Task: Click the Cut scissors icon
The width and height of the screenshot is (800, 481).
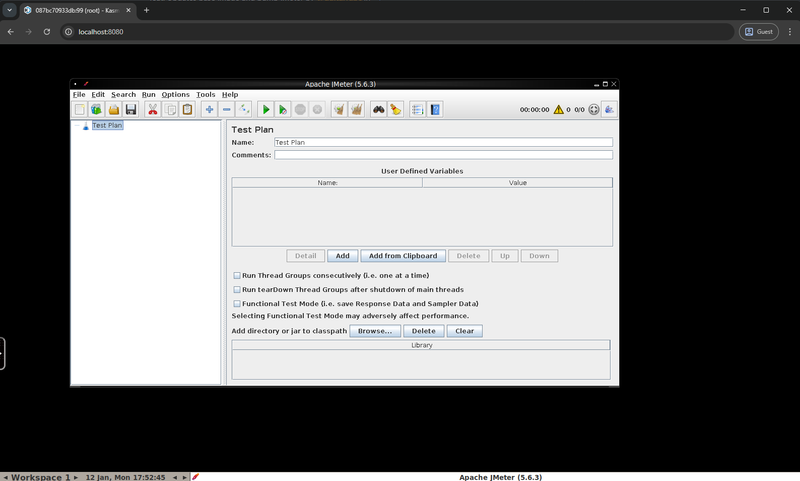Action: (x=153, y=109)
